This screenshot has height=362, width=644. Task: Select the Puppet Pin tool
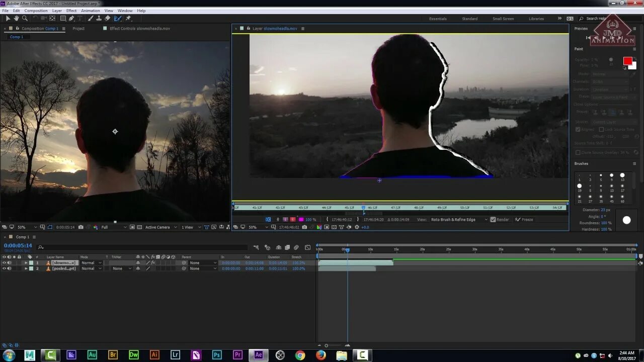click(x=129, y=19)
